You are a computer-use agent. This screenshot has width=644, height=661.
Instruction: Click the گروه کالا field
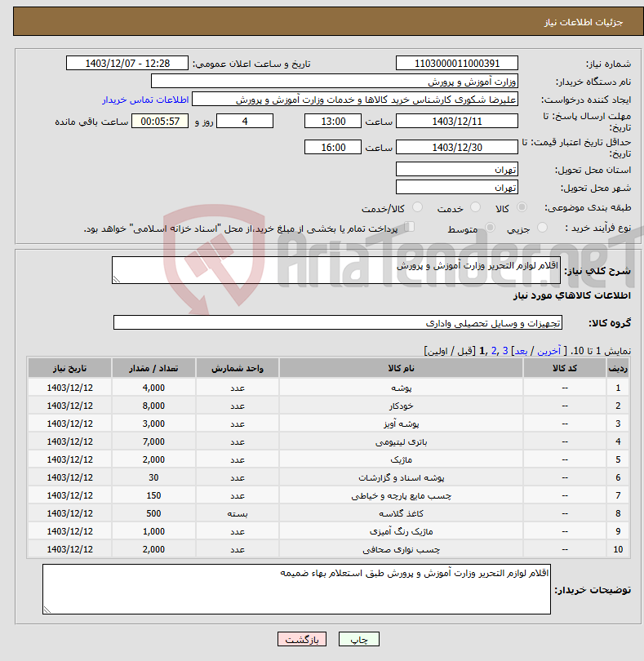[x=338, y=323]
